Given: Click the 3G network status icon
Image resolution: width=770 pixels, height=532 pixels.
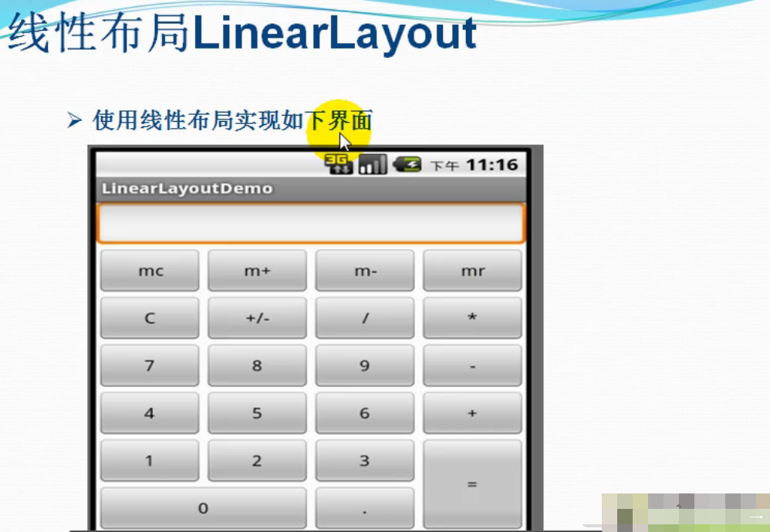Looking at the screenshot, I should tap(339, 164).
